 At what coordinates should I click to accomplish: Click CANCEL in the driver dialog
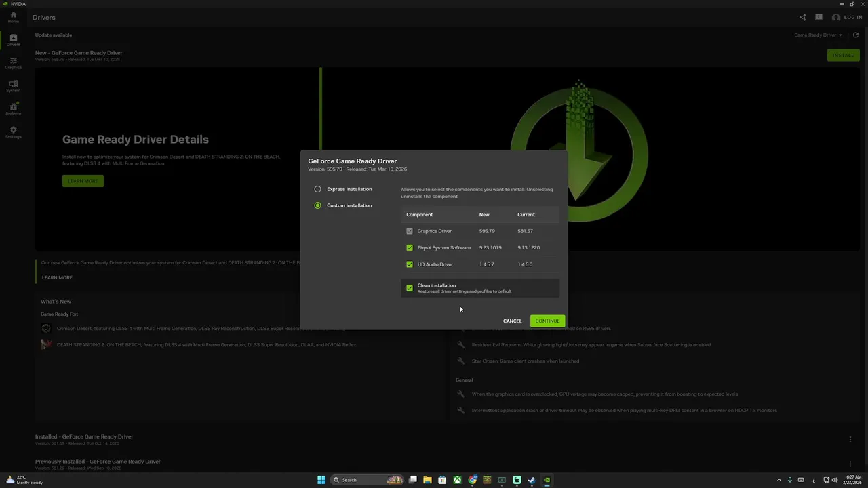[512, 321]
